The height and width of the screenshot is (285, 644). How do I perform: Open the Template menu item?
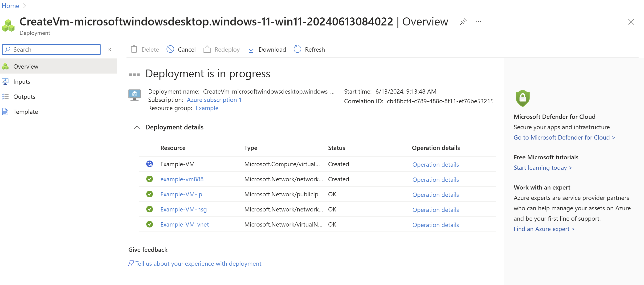[x=25, y=112]
